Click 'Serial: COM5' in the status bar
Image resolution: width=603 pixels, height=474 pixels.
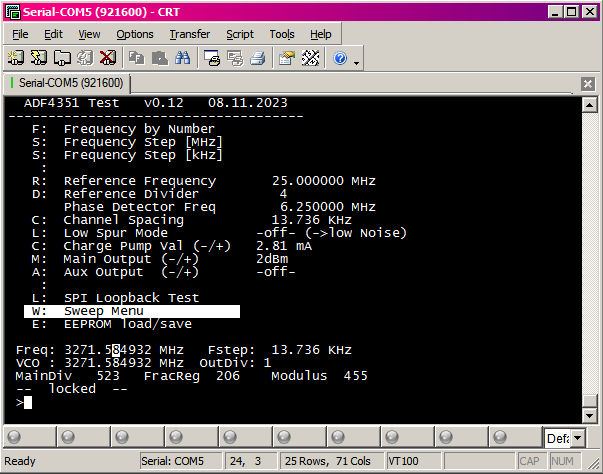click(x=172, y=461)
